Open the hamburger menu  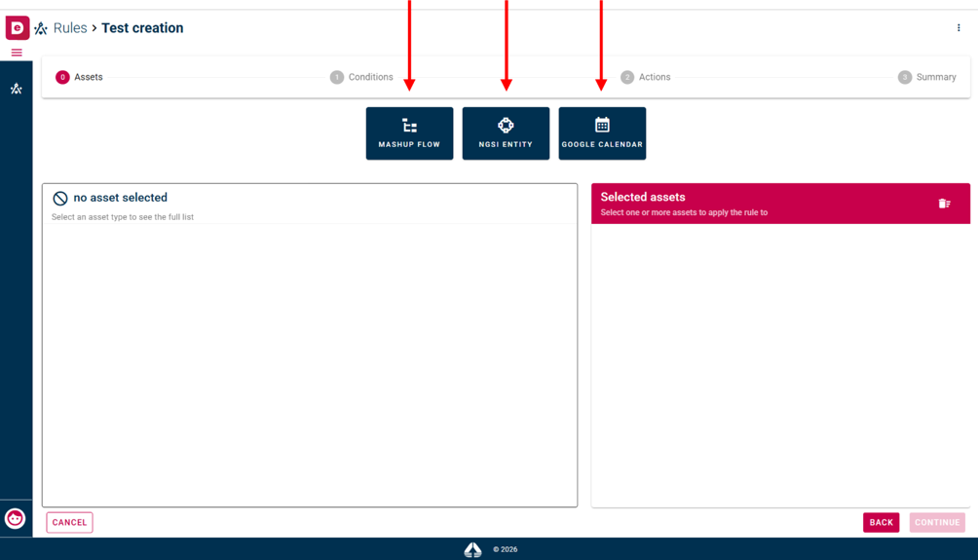pyautogui.click(x=17, y=53)
